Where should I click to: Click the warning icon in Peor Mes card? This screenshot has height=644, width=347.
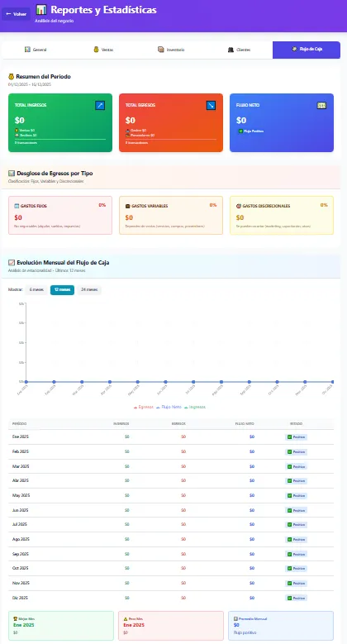point(126,618)
